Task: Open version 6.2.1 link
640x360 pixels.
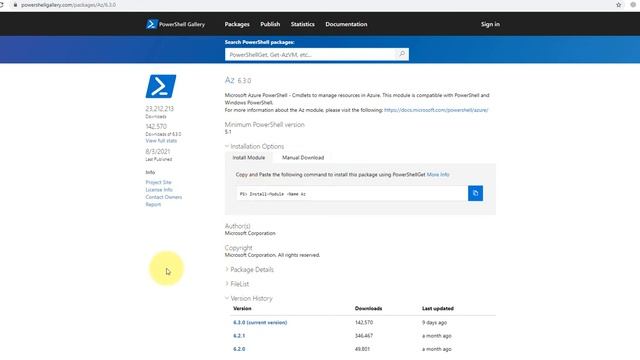Action: [x=239, y=336]
